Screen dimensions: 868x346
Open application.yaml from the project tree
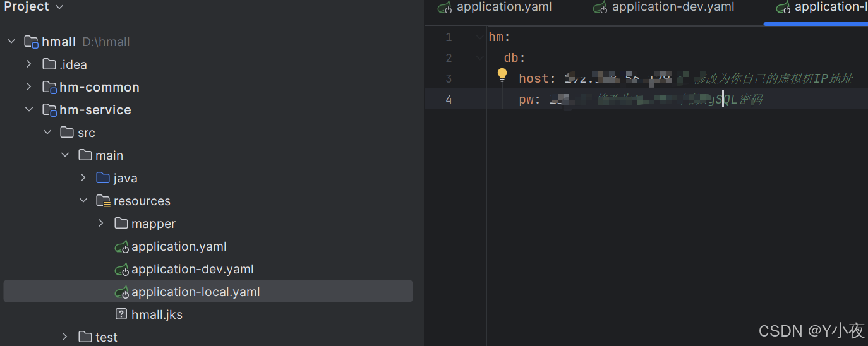pyautogui.click(x=179, y=247)
